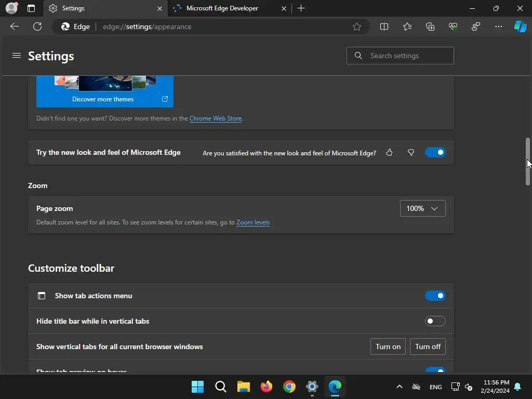Open the Chrome Web Store link
The image size is (532, 399).
(216, 118)
